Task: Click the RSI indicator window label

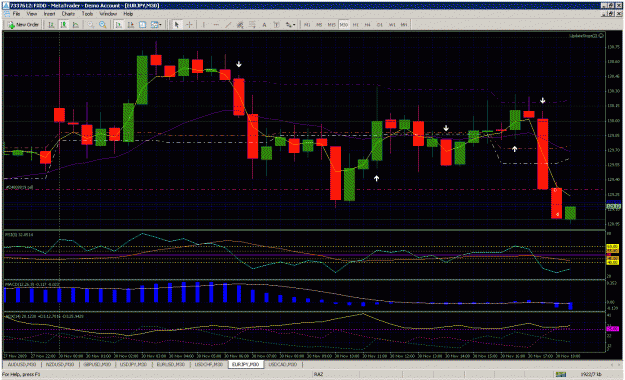Action: tap(19, 234)
